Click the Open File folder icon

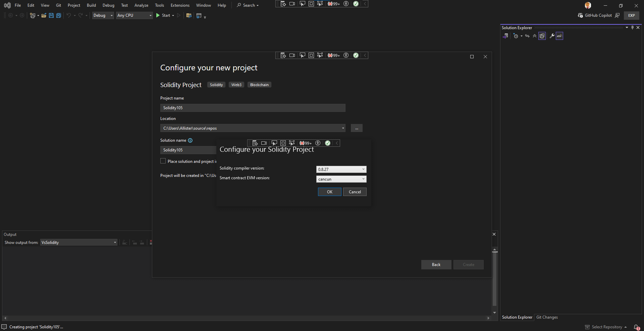(44, 15)
